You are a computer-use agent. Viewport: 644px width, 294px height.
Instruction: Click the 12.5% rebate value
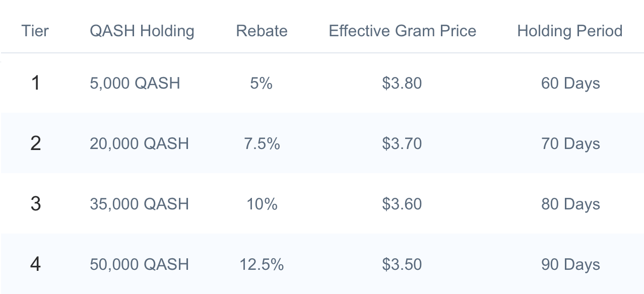262,264
